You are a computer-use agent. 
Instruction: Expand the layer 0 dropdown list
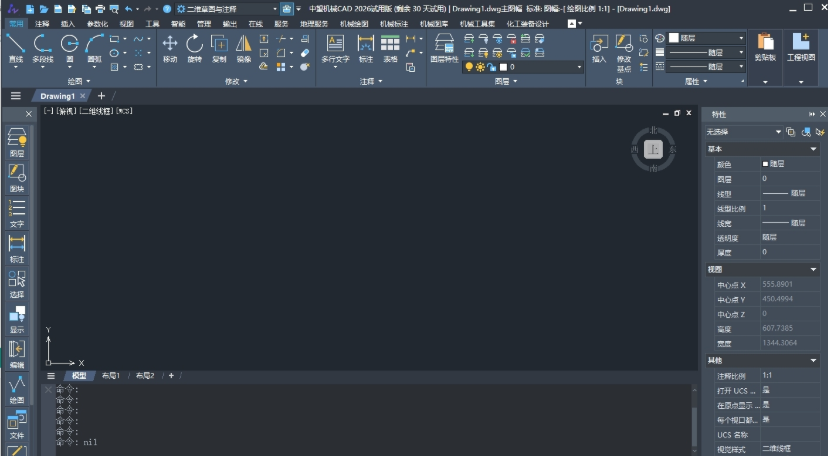tap(578, 67)
